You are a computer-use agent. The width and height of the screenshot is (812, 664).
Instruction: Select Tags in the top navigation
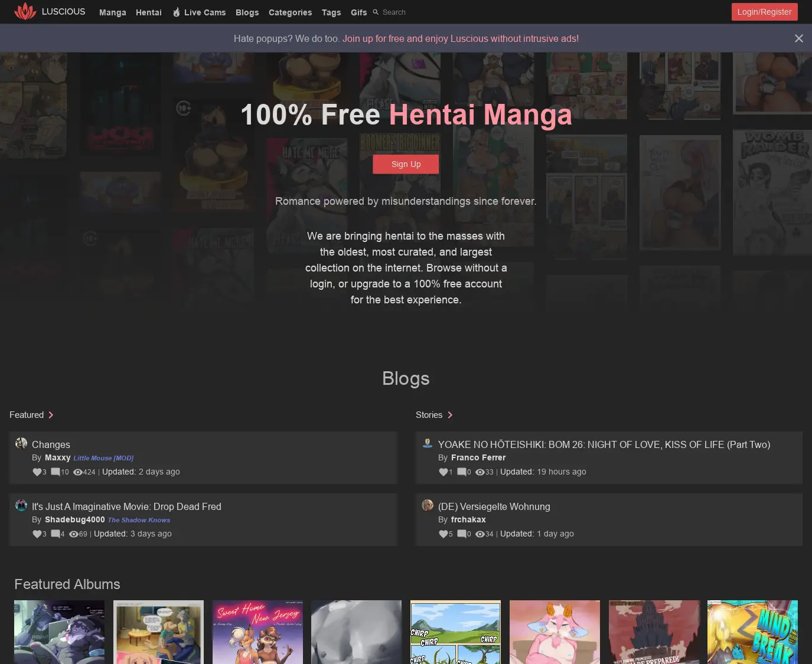(331, 12)
